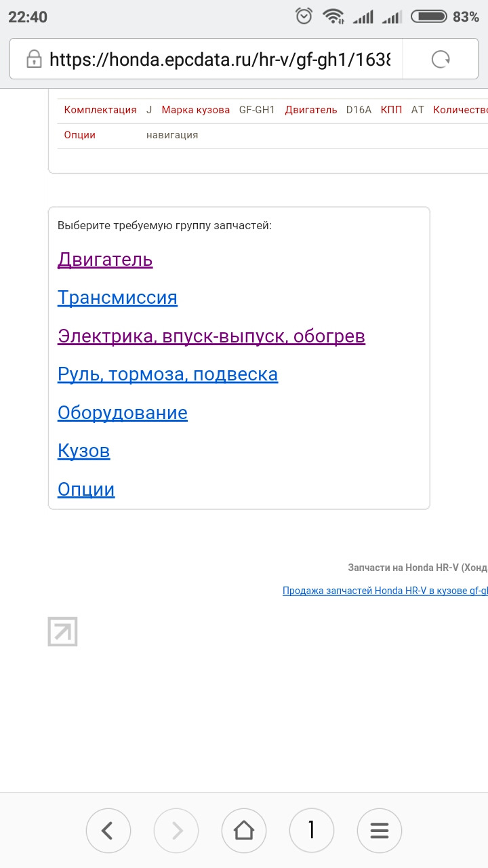Open the Трансмиссия parts group
The image size is (488, 868).
pyautogui.click(x=117, y=298)
